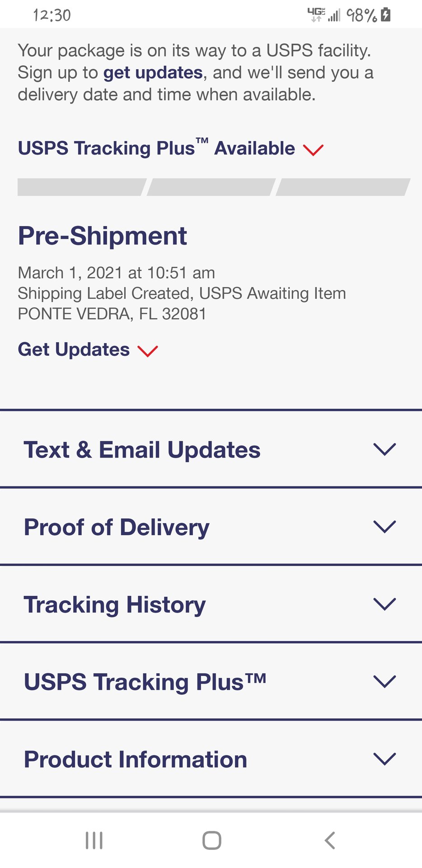
Task: Expand the USPS Tracking Plus section chevron
Action: tap(384, 681)
